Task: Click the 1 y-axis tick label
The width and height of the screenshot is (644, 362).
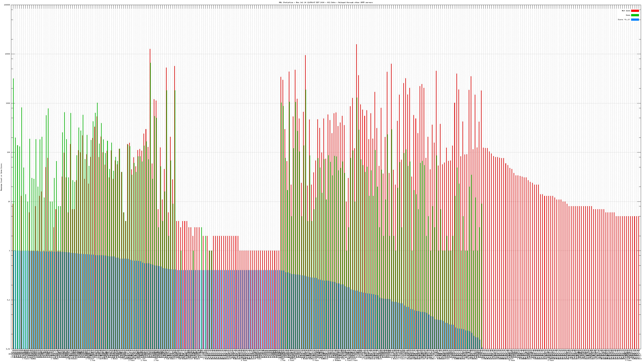Action: pos(10,251)
